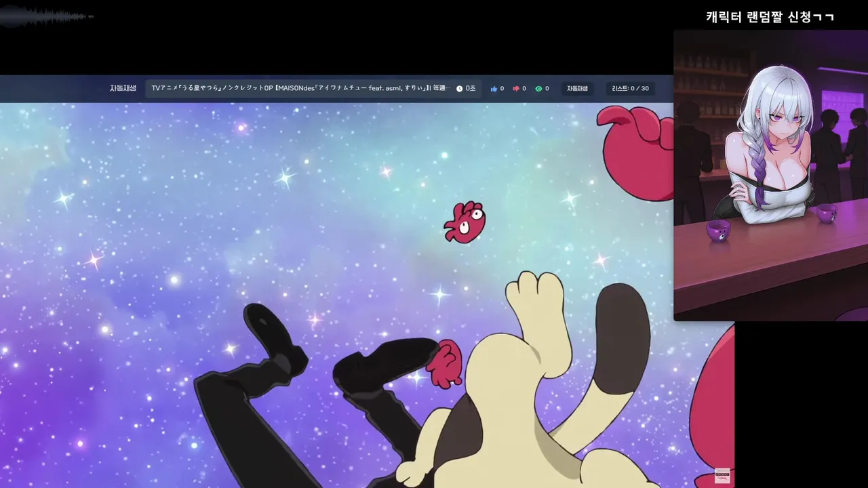Click the 자동재생 button next to the list counter
Viewport: 868px width, 488px height.
click(x=577, y=89)
